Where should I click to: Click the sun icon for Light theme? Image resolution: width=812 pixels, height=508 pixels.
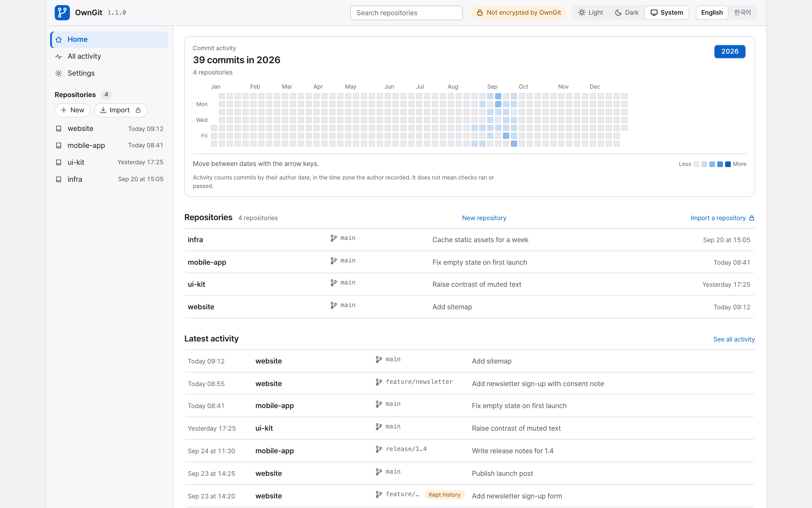point(582,12)
